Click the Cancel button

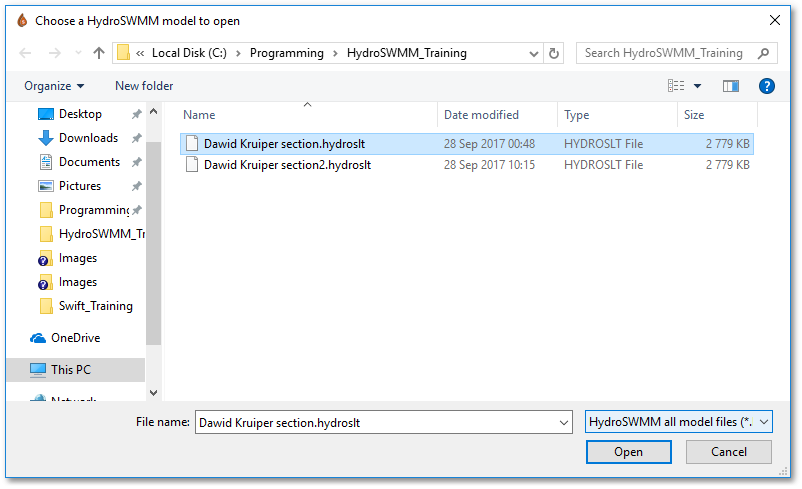728,452
